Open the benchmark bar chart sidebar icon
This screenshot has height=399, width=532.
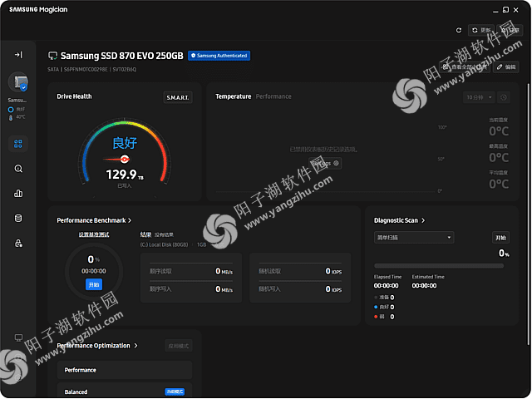pos(18,194)
